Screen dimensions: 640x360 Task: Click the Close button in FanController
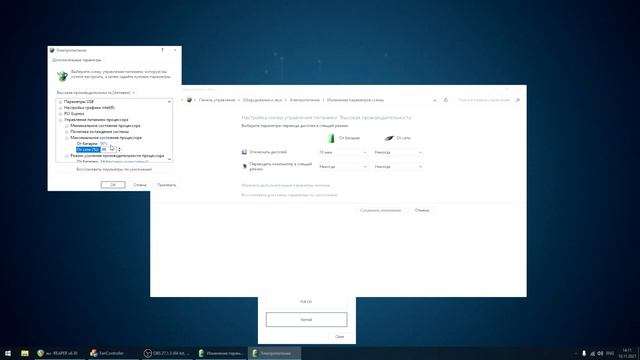click(x=340, y=337)
